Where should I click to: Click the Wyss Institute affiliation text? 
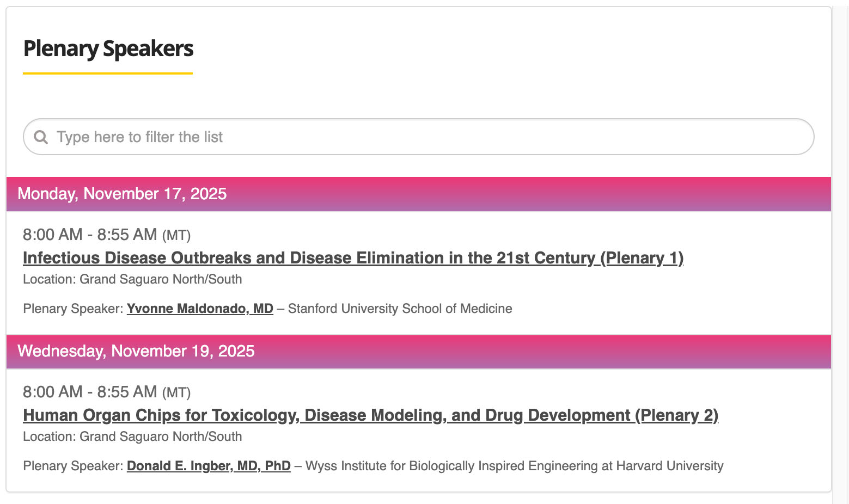pos(514,466)
